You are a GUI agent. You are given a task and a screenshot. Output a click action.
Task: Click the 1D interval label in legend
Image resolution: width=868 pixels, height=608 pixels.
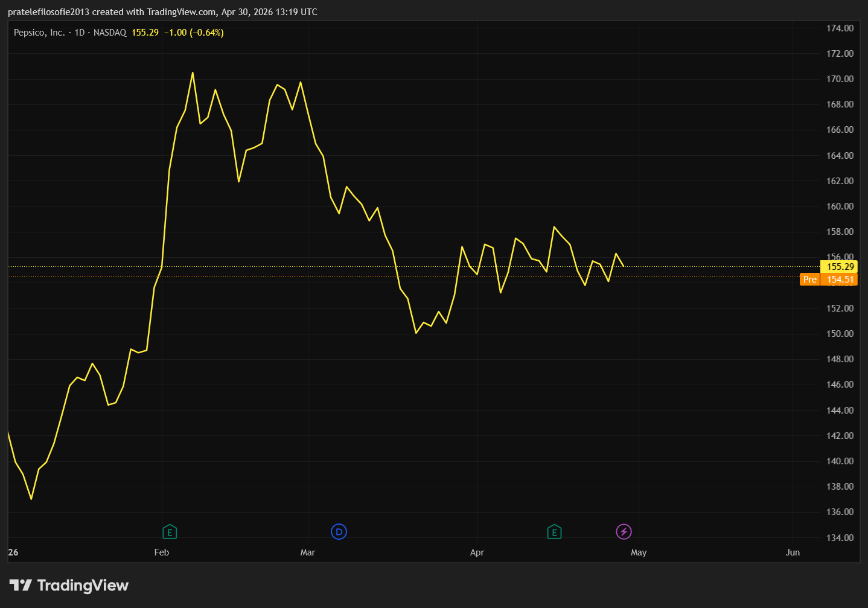coord(80,33)
